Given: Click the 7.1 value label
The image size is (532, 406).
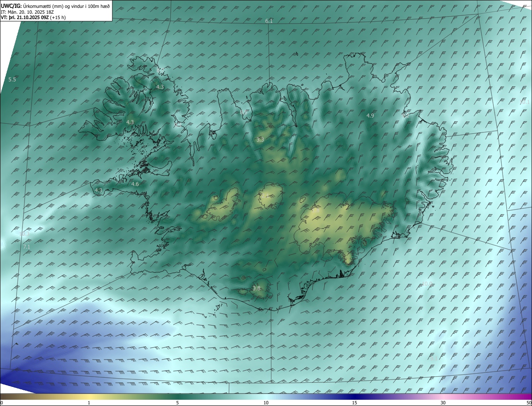Looking at the screenshot, I should pos(27,247).
